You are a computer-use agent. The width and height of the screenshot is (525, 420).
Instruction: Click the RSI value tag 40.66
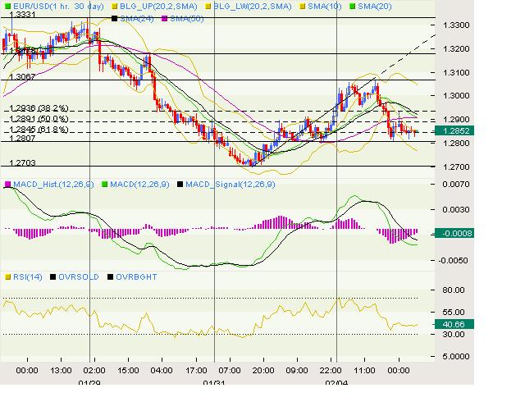pos(454,324)
